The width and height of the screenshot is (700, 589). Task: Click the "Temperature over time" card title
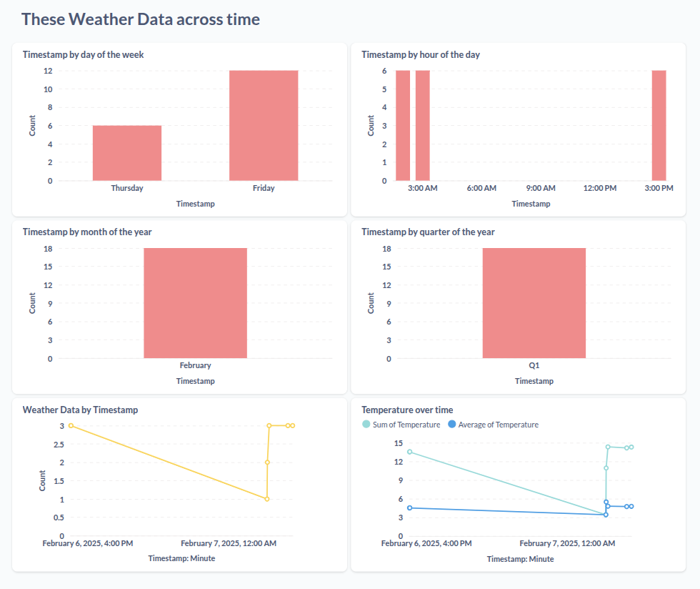click(x=407, y=410)
